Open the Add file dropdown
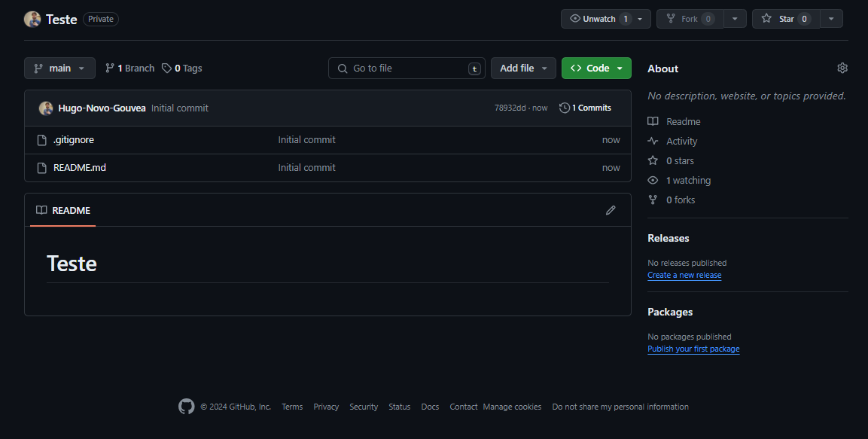 [523, 69]
